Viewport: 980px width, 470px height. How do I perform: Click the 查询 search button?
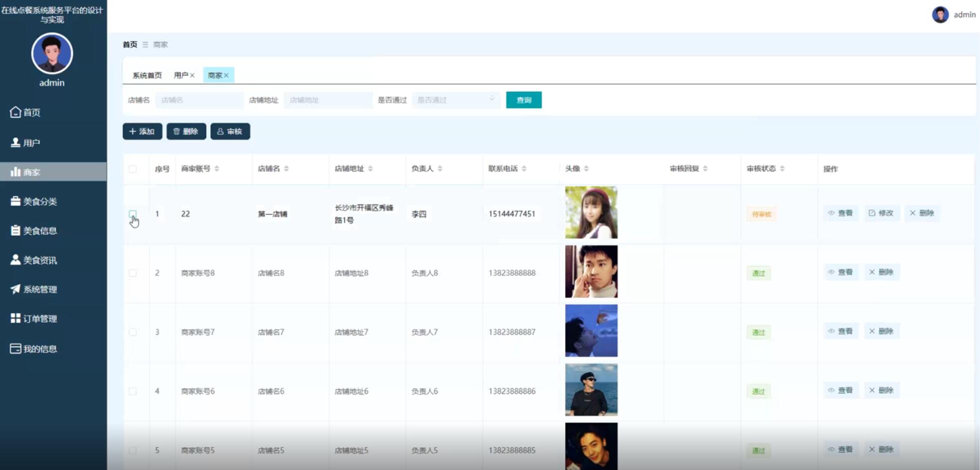tap(524, 100)
